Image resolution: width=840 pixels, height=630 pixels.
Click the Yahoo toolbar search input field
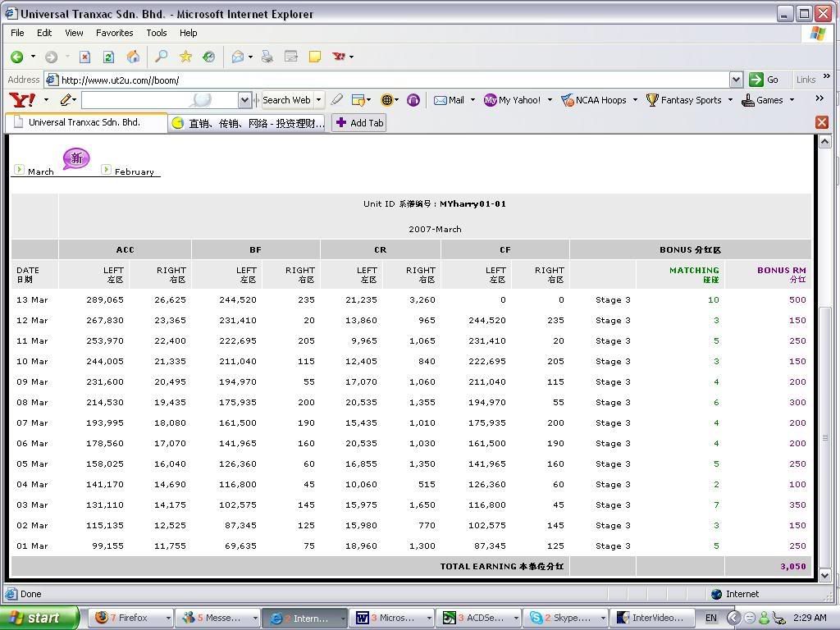159,100
